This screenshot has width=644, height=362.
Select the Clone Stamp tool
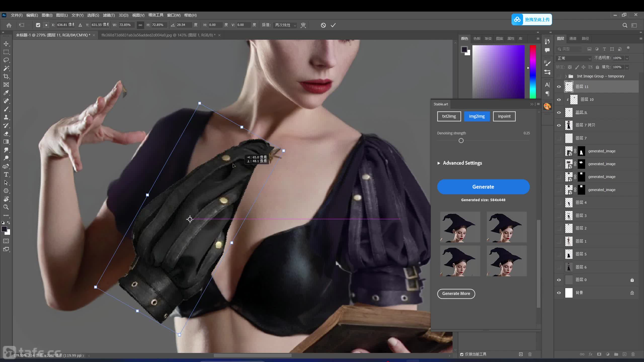(6, 117)
